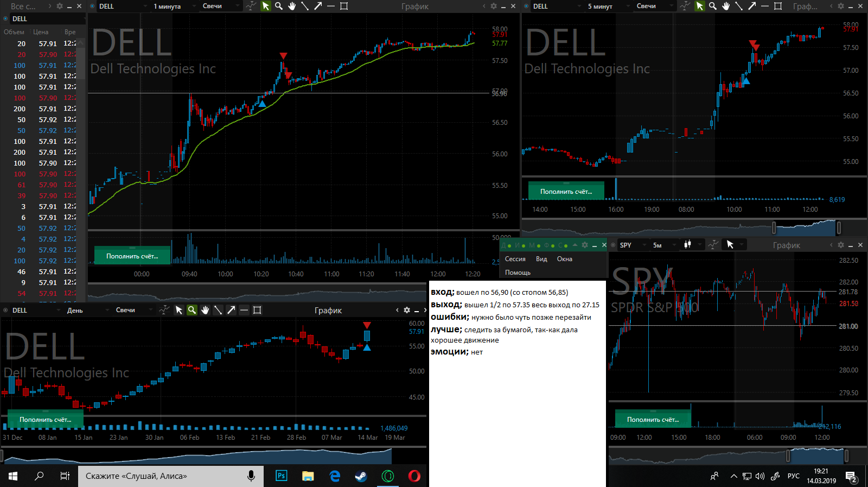Choose the trend line tool in DELL daily chart
The image size is (868, 487).
[218, 310]
